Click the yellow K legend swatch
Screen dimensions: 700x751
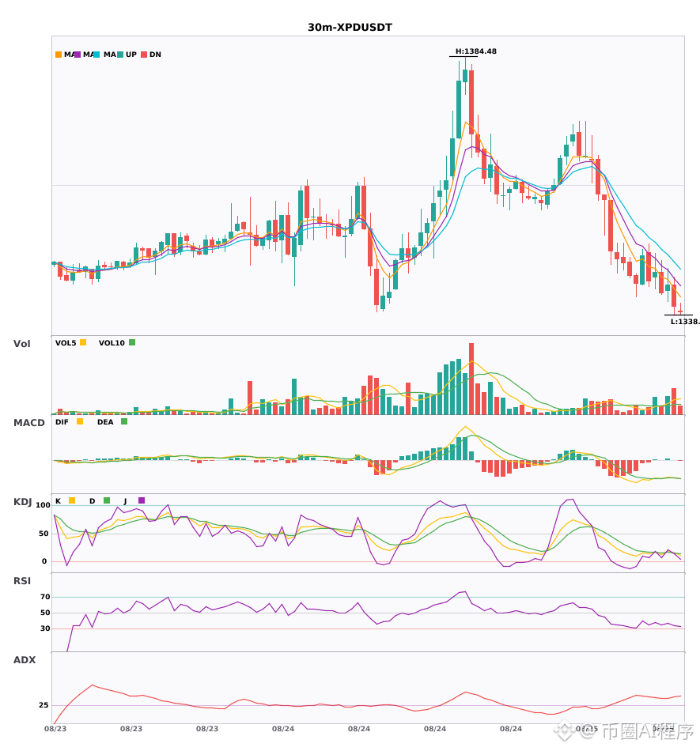[72, 500]
